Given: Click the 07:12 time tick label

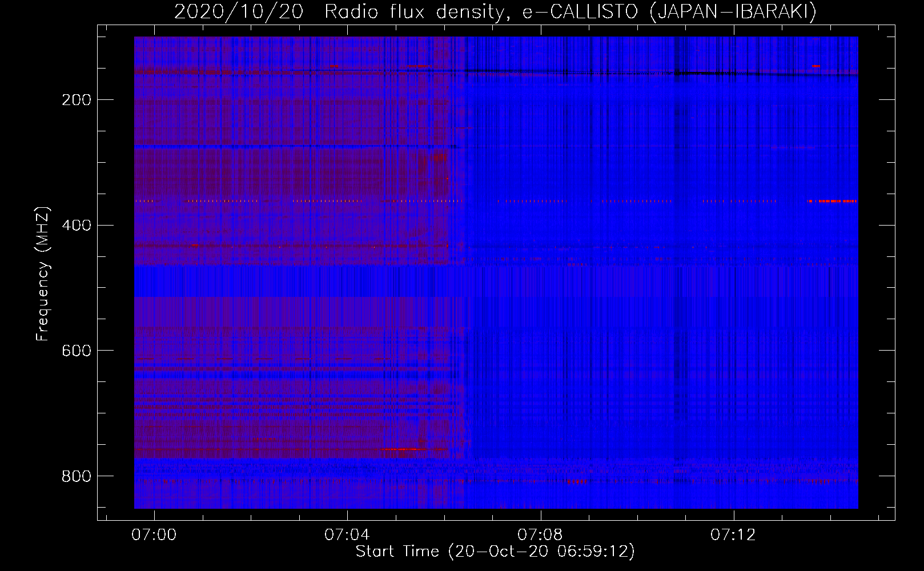Looking at the screenshot, I should (x=733, y=535).
